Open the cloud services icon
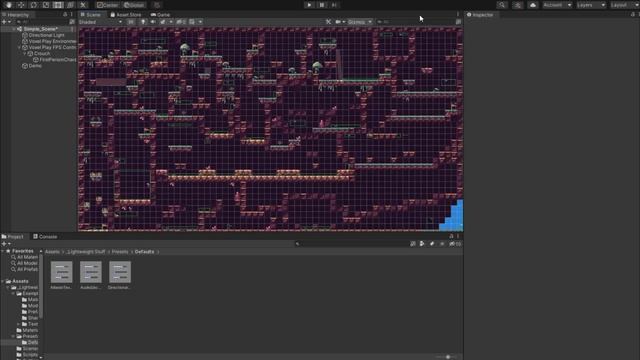This screenshot has height=360, width=640. (x=533, y=5)
